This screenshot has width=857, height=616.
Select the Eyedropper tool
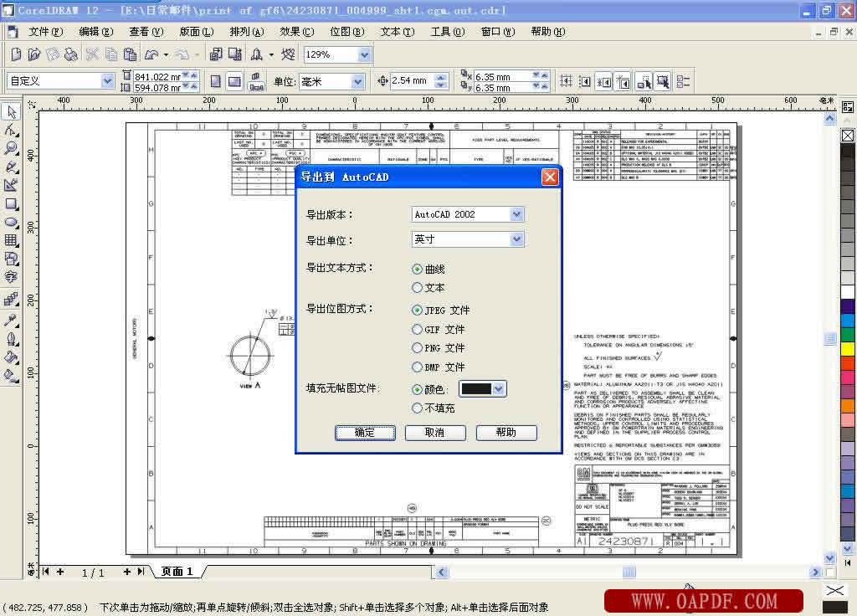11,320
